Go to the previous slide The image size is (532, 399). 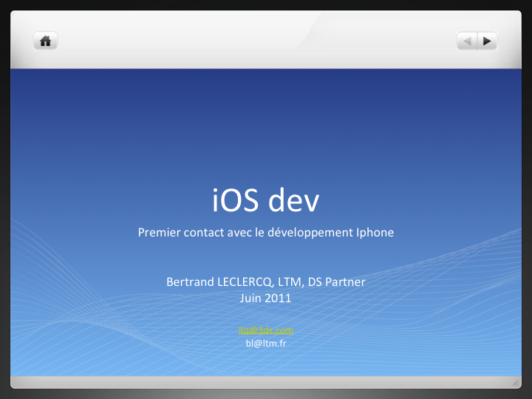click(467, 41)
